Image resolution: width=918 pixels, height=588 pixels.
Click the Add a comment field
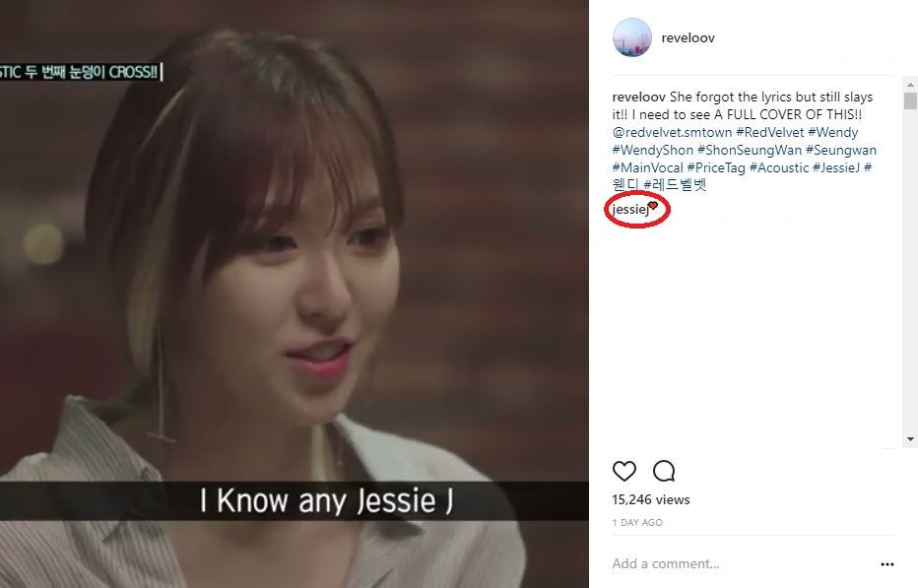tap(743, 564)
